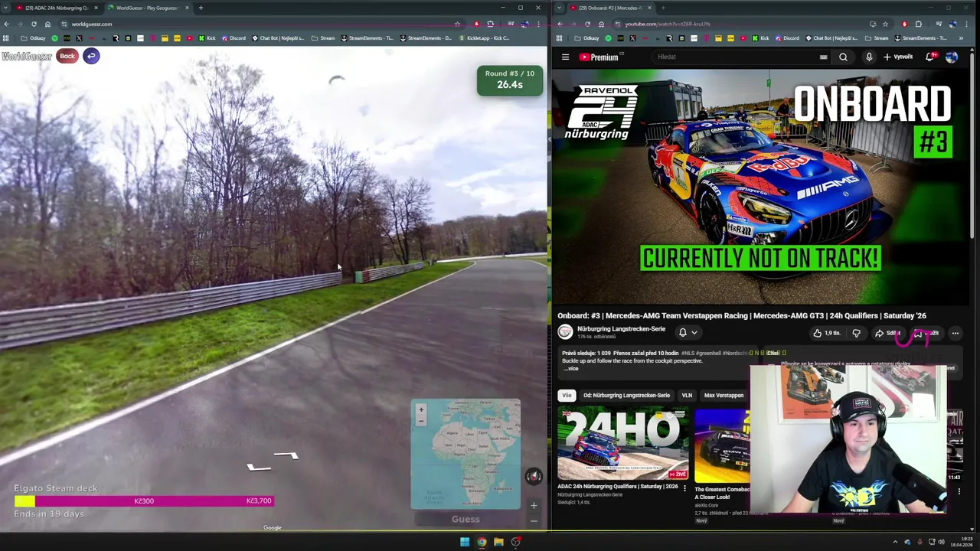The height and width of the screenshot is (551, 980).
Task: Click the street view left arrow
Action: (x=259, y=467)
